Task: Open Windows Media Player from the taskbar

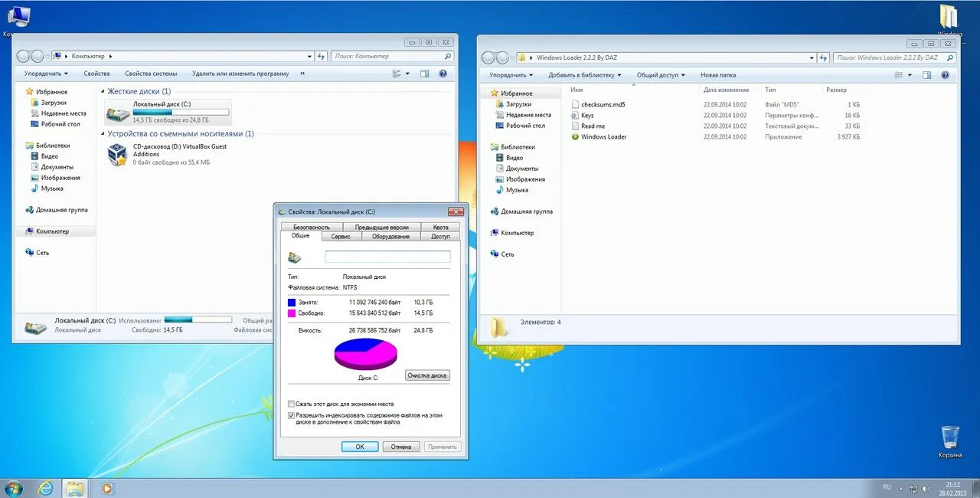Action: [x=106, y=488]
